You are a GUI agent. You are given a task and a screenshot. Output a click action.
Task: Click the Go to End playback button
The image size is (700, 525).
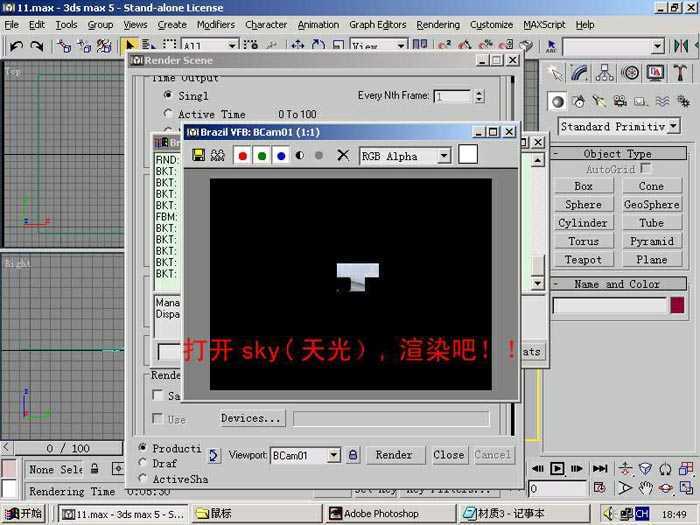[x=600, y=468]
